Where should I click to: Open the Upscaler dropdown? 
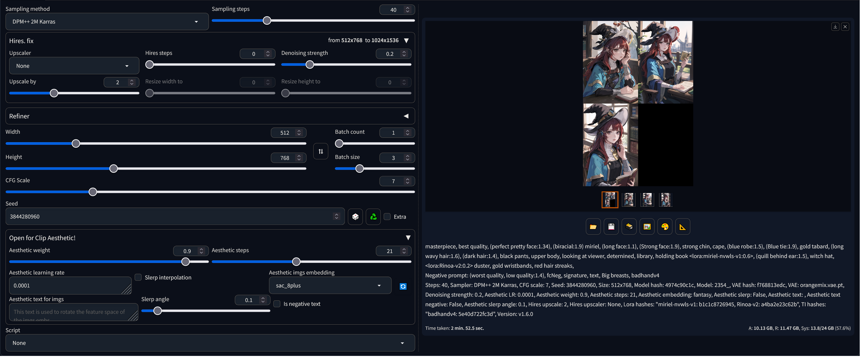click(x=127, y=66)
